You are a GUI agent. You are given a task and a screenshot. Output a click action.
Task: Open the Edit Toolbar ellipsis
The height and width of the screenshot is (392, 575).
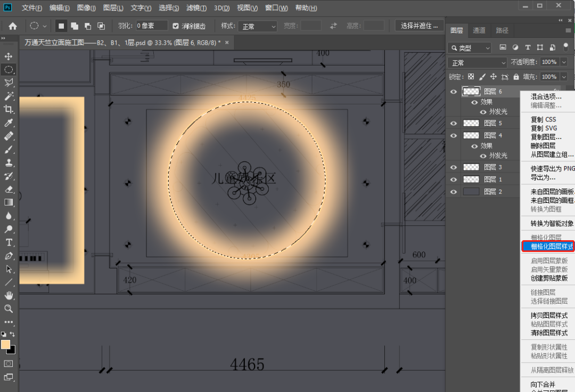9,322
